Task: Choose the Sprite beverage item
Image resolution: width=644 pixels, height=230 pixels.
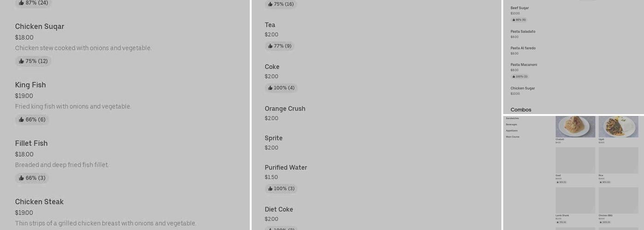Action: (273, 138)
